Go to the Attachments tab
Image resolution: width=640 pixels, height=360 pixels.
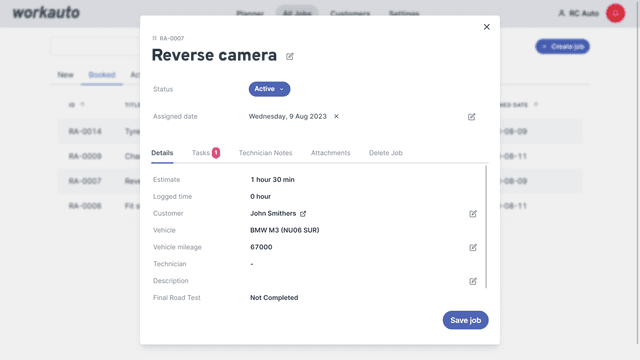(x=330, y=153)
